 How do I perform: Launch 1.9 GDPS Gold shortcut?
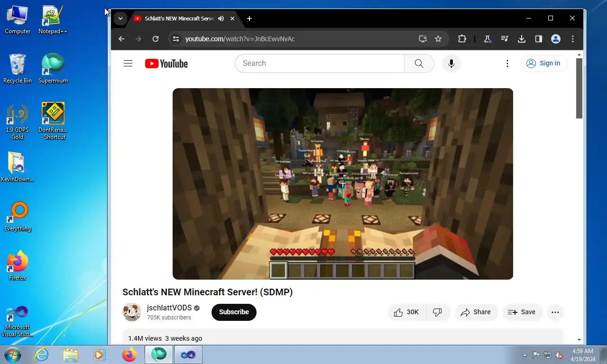click(x=18, y=122)
